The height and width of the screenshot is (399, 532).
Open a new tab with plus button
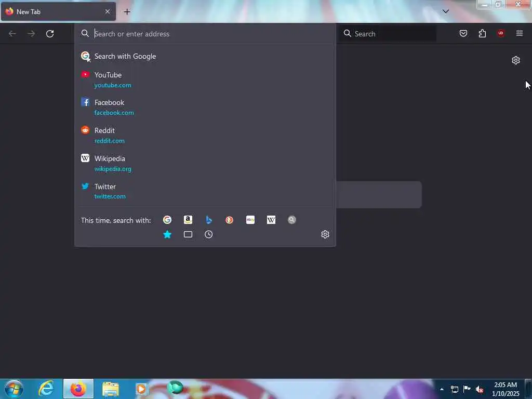pyautogui.click(x=127, y=12)
